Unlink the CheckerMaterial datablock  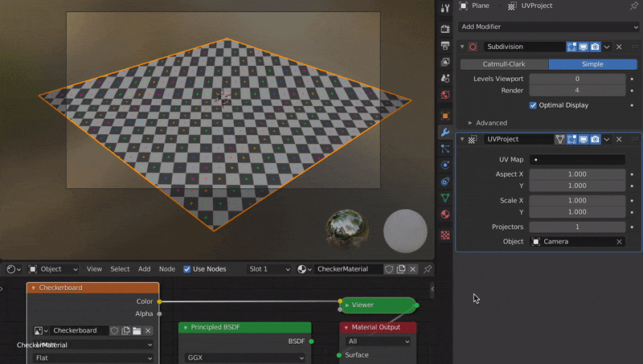412,269
